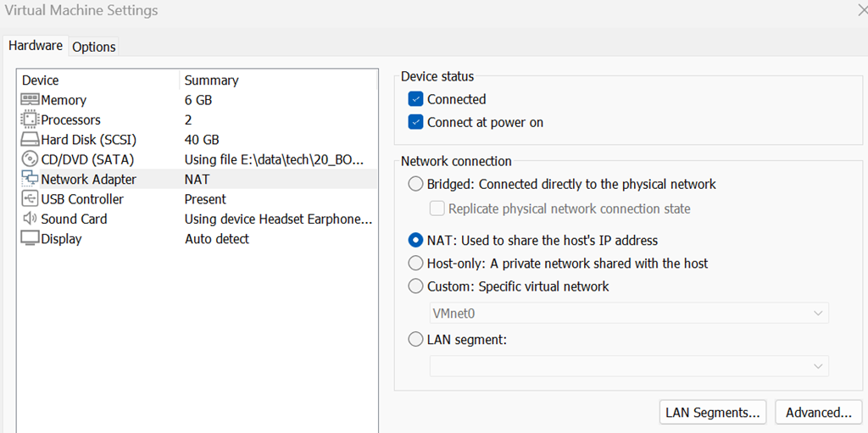Open the Hardware tab

pyautogui.click(x=36, y=46)
